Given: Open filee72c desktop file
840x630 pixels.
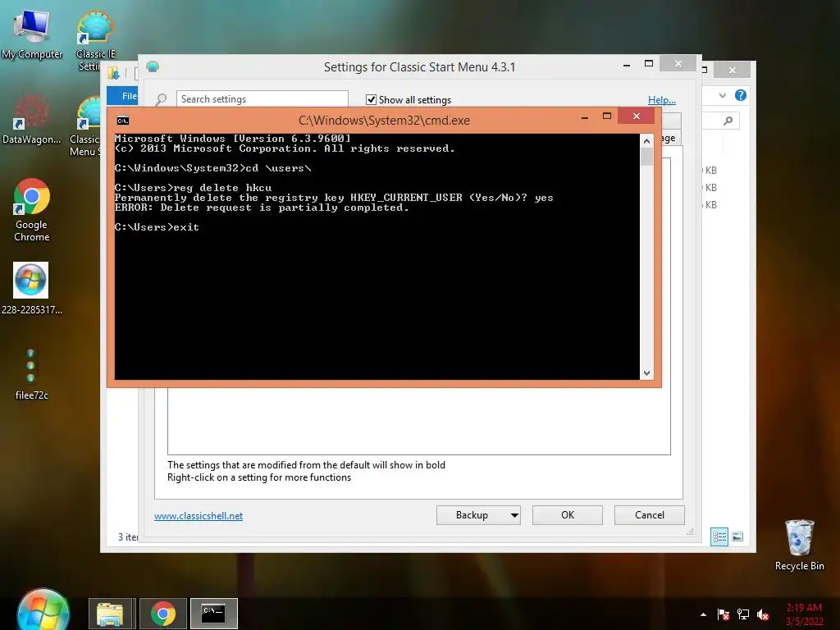Looking at the screenshot, I should pos(31,374).
